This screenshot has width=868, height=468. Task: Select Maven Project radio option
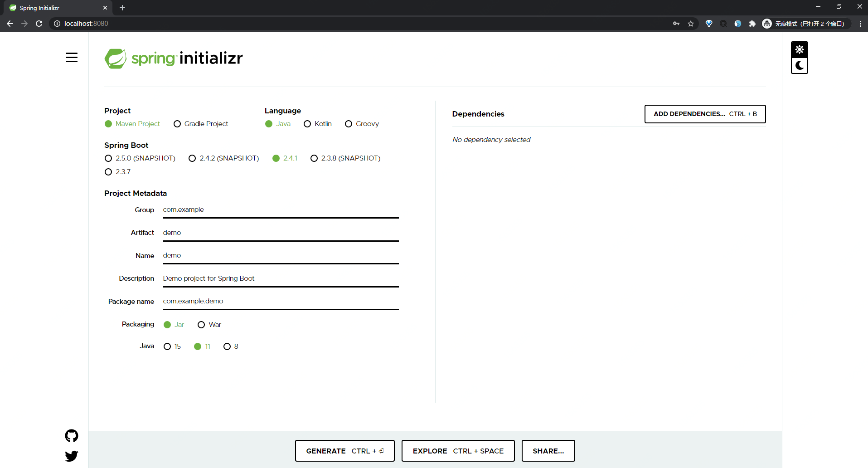click(132, 124)
